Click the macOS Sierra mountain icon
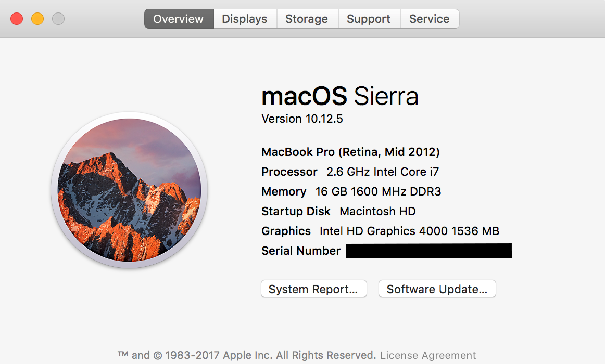 129,190
